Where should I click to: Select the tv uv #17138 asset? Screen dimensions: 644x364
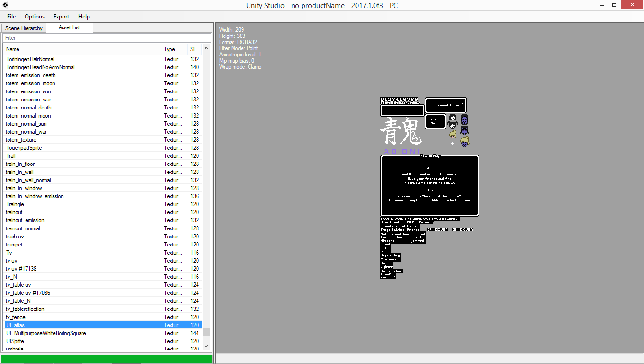[103, 269]
